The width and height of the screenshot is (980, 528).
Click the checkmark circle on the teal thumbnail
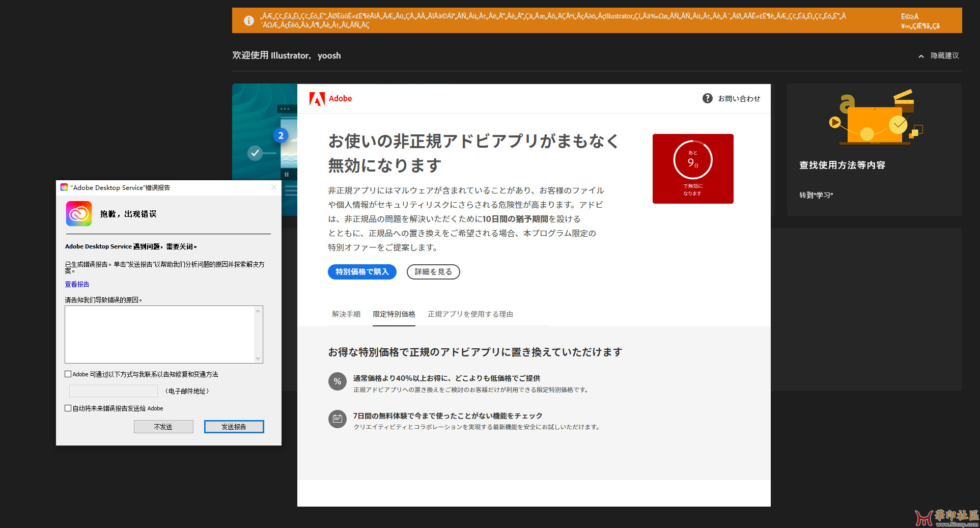(x=255, y=153)
